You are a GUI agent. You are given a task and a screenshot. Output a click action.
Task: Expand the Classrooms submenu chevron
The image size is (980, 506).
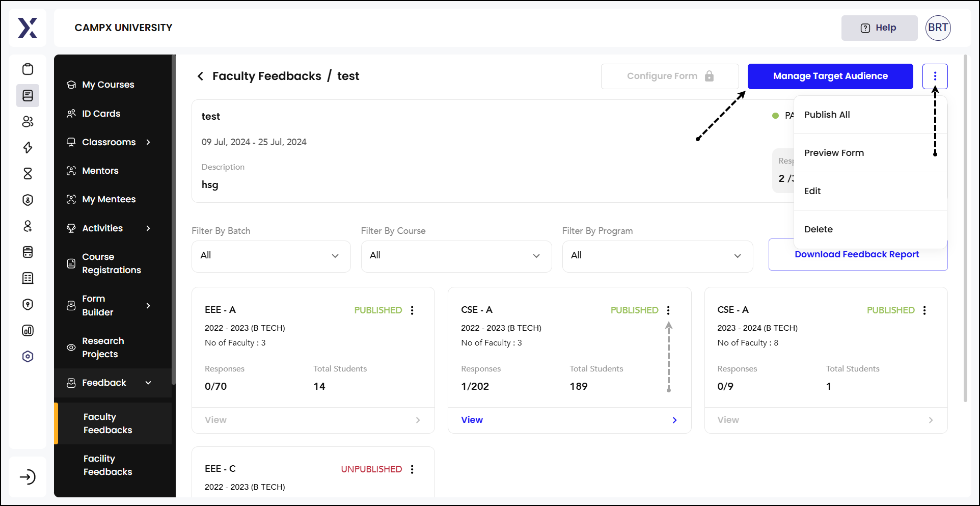point(148,142)
